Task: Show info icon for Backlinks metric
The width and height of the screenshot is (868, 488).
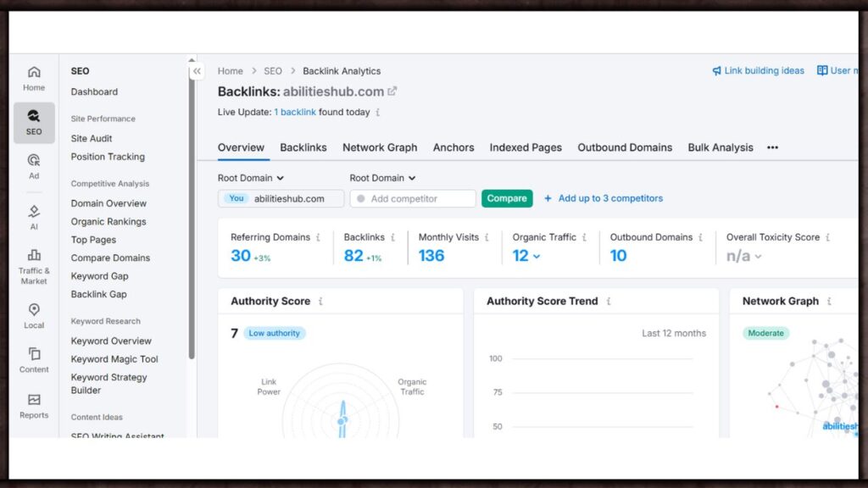Action: 392,237
